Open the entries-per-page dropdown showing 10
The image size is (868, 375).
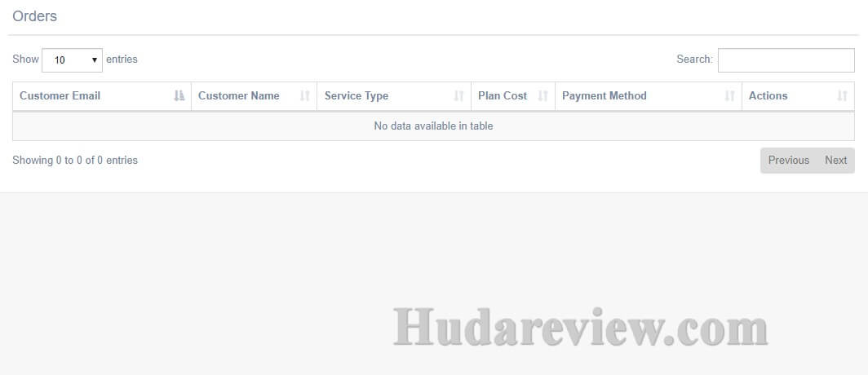coord(72,60)
